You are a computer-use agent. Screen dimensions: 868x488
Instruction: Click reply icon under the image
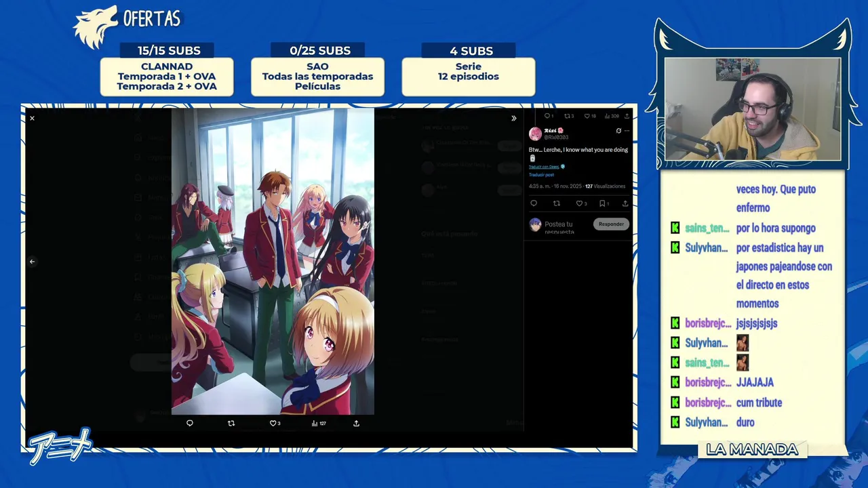(x=190, y=423)
